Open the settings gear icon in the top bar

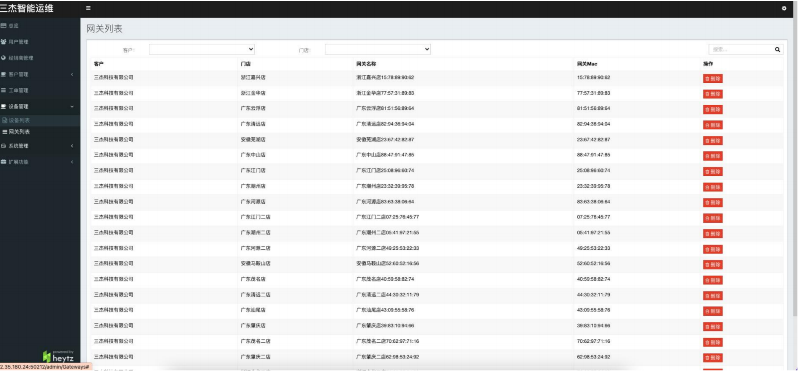[784, 8]
